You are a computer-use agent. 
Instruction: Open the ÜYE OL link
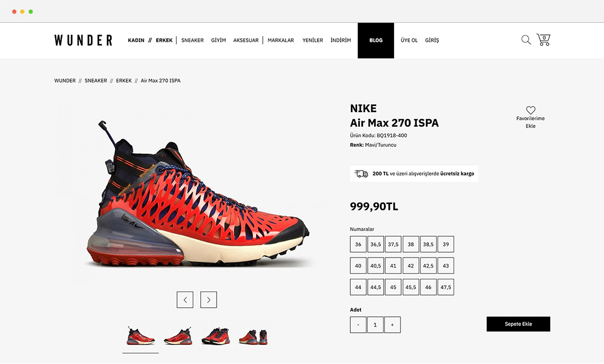point(408,40)
